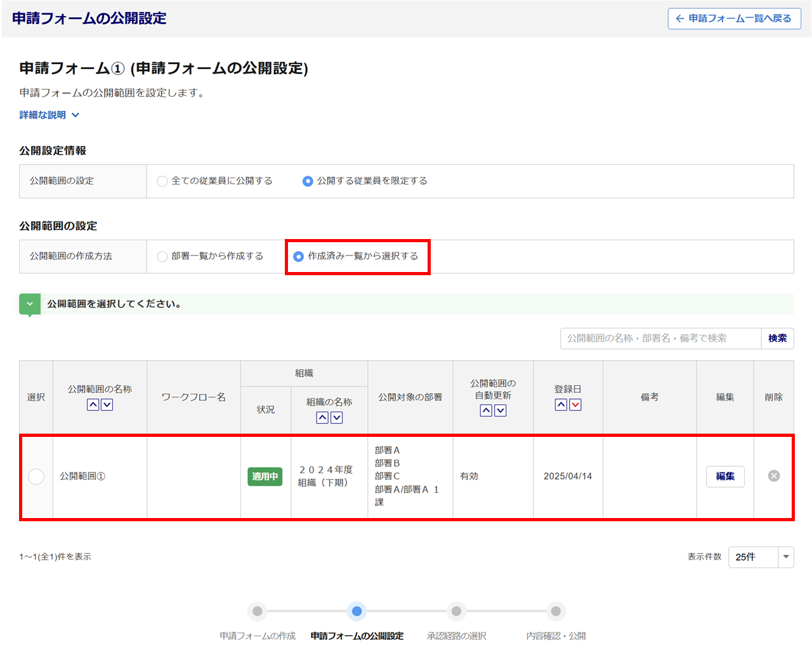This screenshot has height=662, width=812.
Task: Sort 公開範囲の名称 column ascending
Action: click(x=93, y=405)
